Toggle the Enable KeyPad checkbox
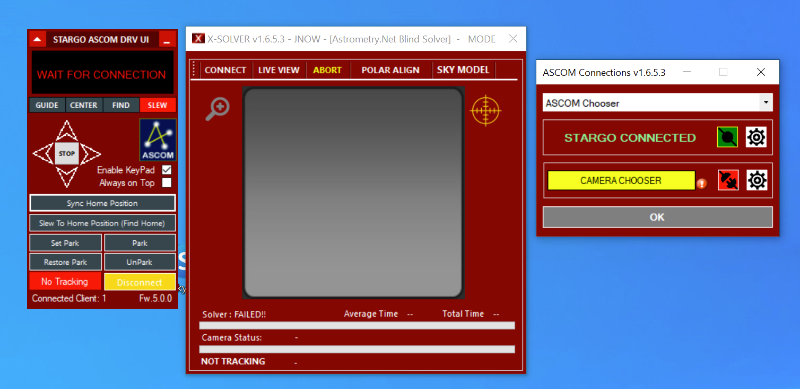Screen dimensions: 800x389 [166, 170]
